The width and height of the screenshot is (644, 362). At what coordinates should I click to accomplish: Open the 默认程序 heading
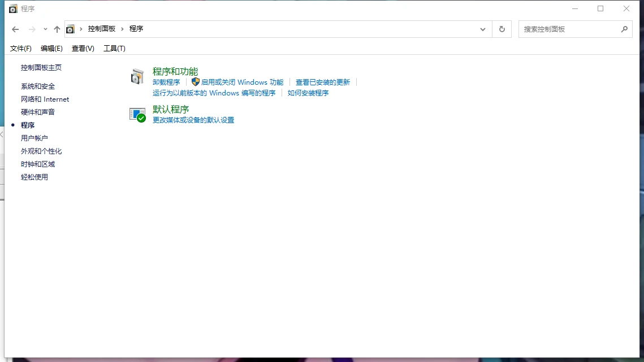(170, 109)
